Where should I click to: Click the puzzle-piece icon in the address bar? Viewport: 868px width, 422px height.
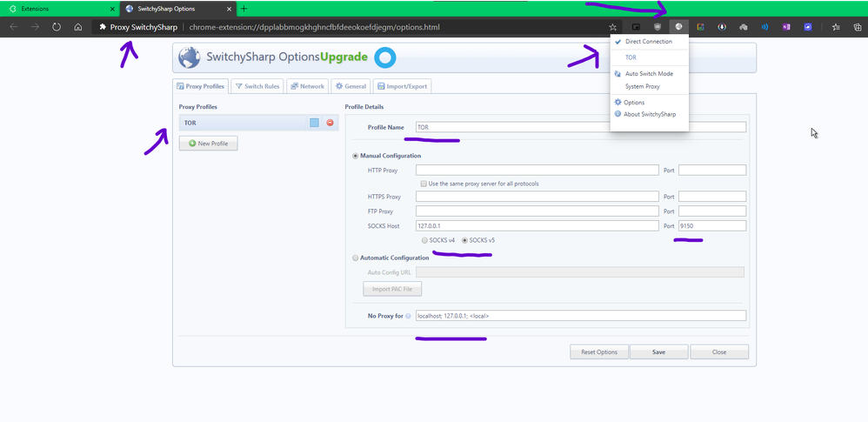point(103,27)
